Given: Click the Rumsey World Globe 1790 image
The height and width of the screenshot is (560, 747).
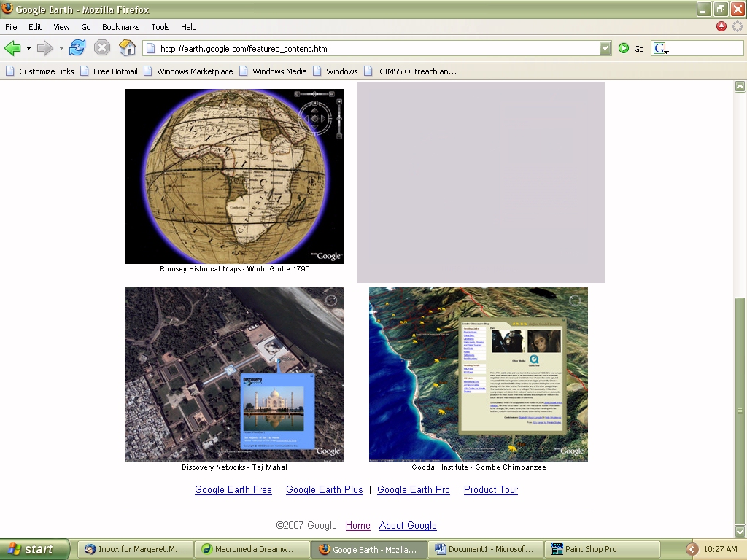Looking at the screenshot, I should pos(235,176).
